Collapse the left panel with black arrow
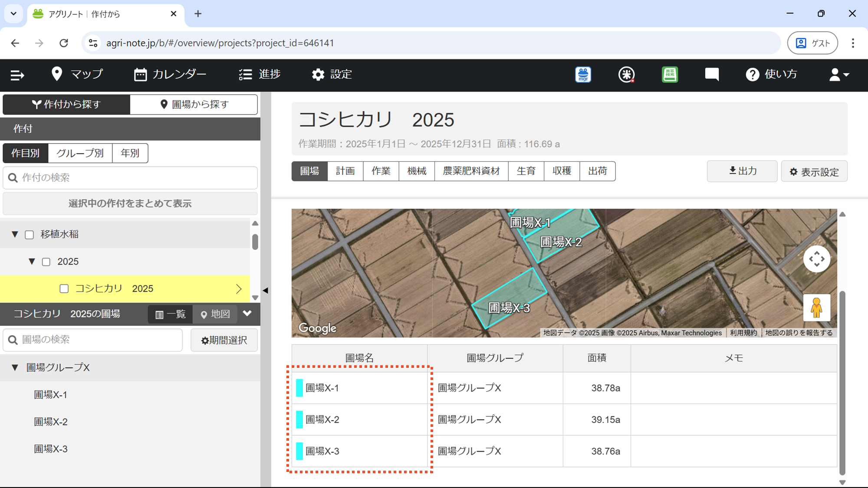The height and width of the screenshot is (488, 868). 266,290
